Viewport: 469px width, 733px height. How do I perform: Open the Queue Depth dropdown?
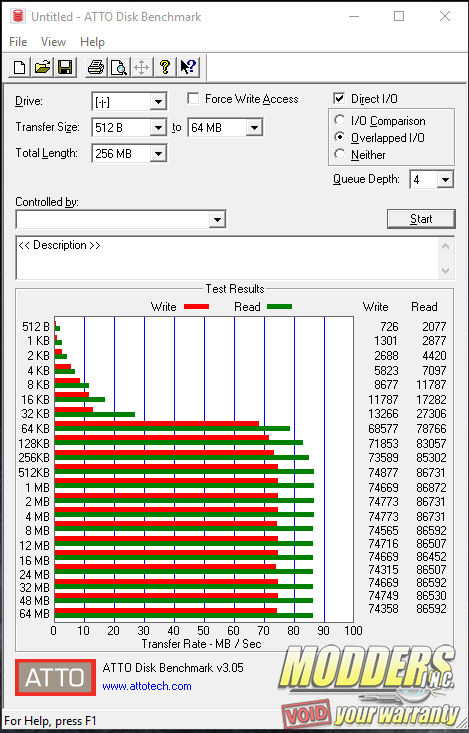point(445,180)
